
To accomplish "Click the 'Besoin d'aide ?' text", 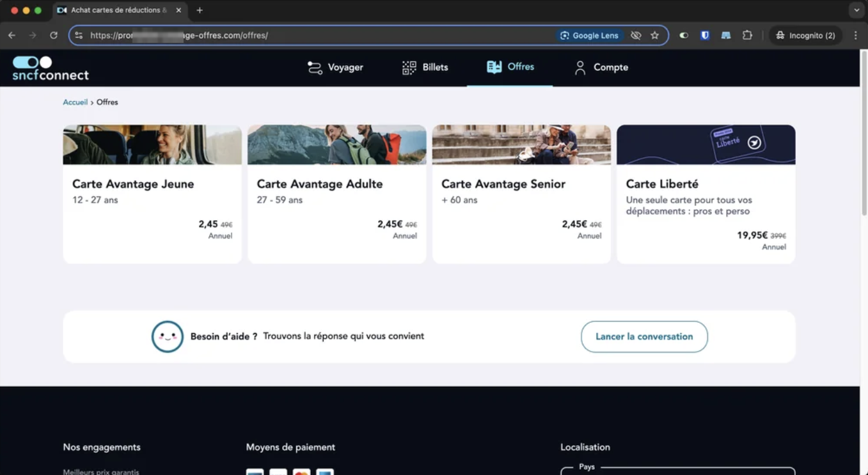I will [224, 337].
